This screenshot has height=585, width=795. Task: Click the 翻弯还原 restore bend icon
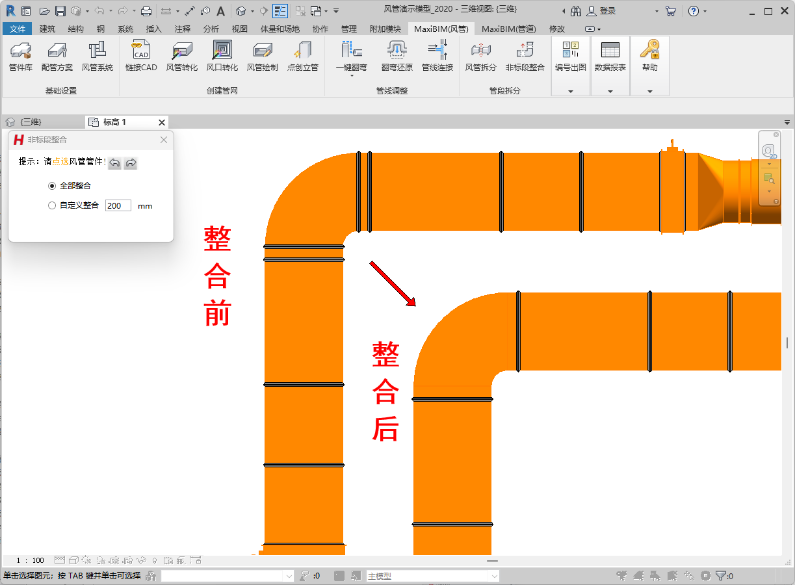[395, 56]
